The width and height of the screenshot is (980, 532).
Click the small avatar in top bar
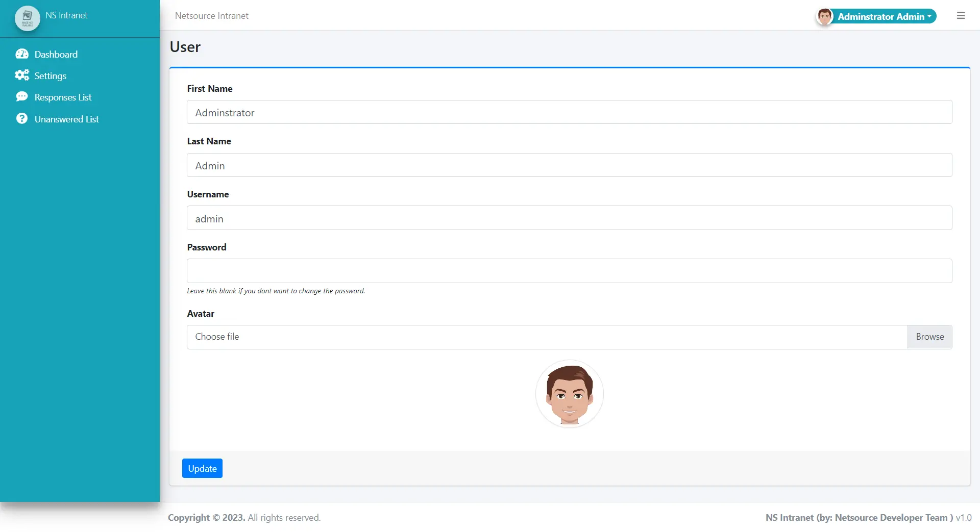click(x=824, y=17)
